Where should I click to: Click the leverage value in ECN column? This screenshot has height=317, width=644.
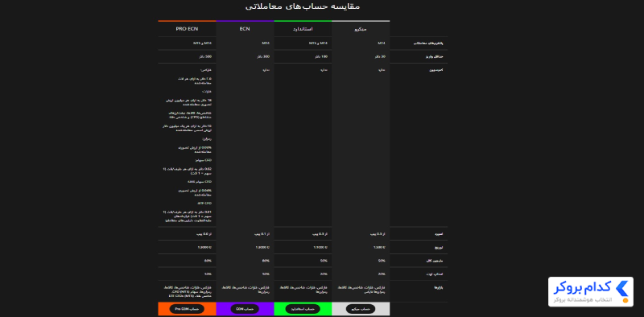pyautogui.click(x=262, y=248)
